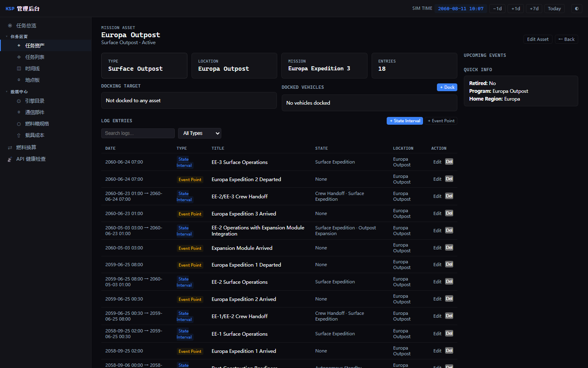Screen dimensions: 588x368
Task: Edit the EE-2/EE-3 Crew Handoff entry
Action: [x=437, y=196]
